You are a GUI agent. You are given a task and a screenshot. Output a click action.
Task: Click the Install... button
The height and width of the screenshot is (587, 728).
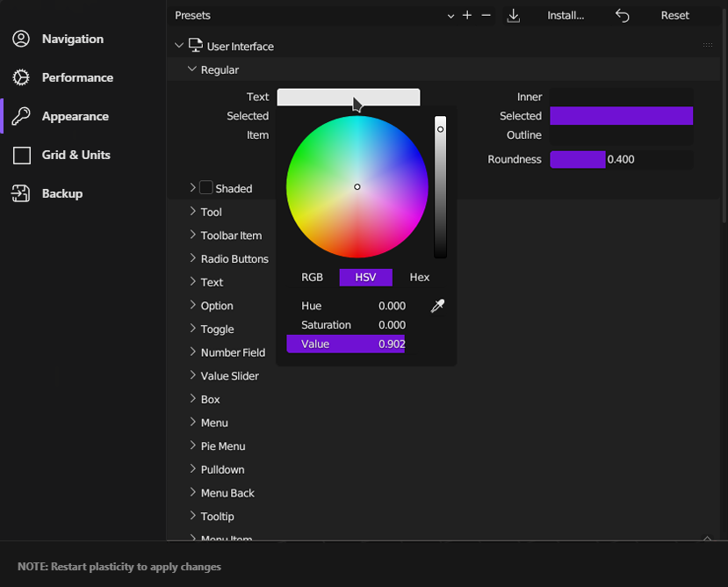566,15
